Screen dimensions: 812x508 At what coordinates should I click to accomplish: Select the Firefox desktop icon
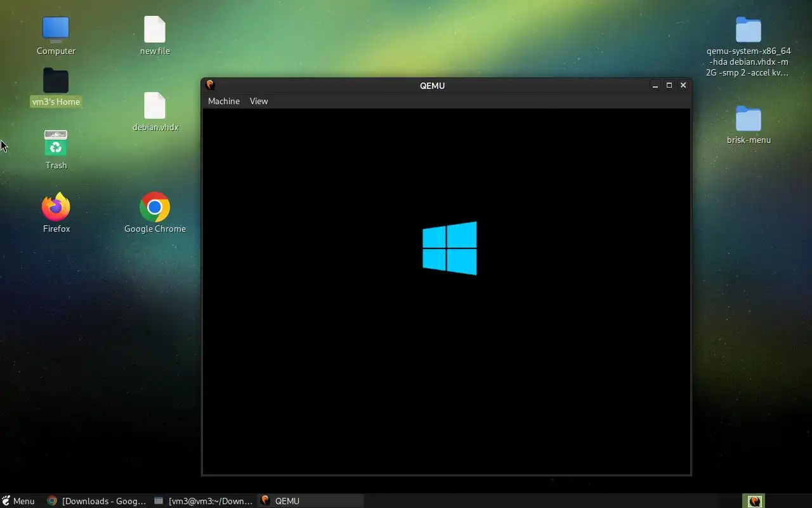point(56,206)
